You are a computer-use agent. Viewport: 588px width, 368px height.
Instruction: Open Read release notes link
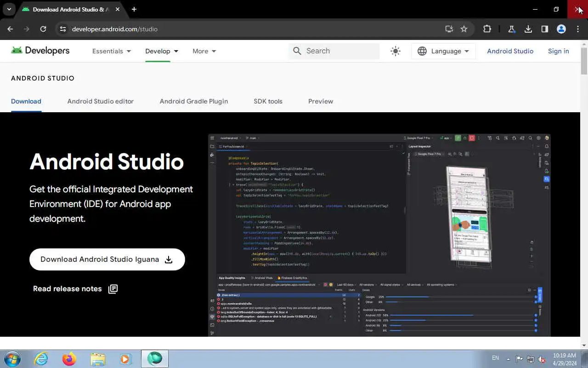pos(75,289)
